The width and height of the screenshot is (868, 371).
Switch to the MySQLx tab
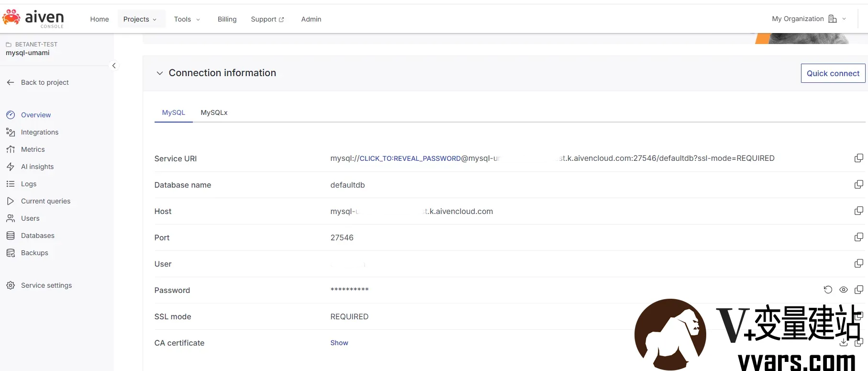tap(214, 112)
